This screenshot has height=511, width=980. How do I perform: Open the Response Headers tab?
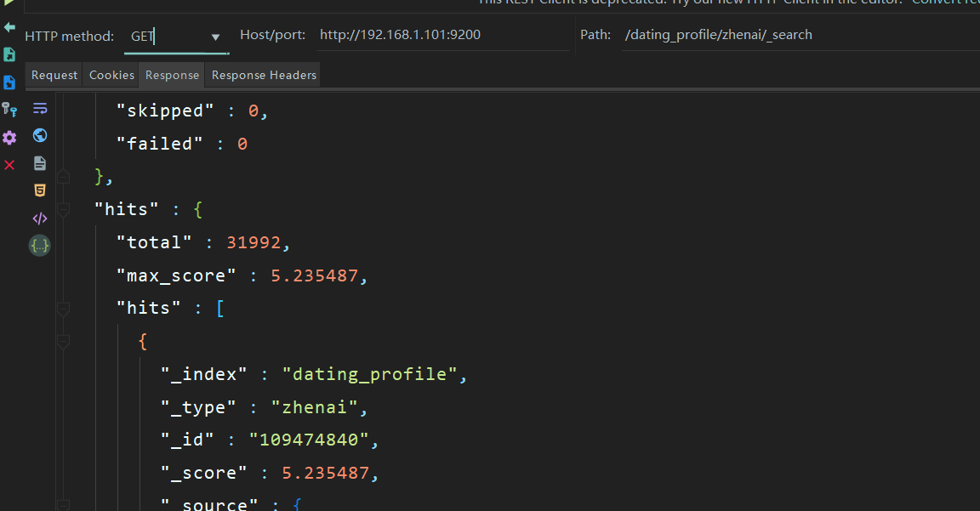264,75
